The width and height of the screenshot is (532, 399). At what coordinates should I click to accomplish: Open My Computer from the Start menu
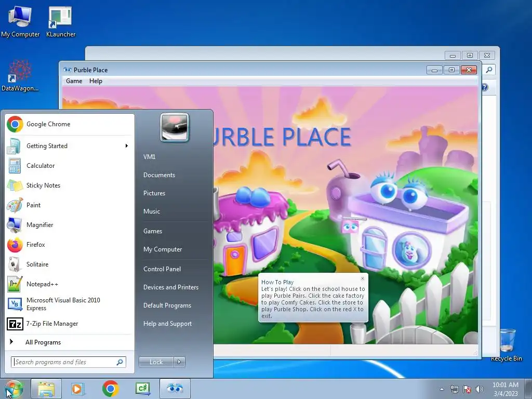175,249
